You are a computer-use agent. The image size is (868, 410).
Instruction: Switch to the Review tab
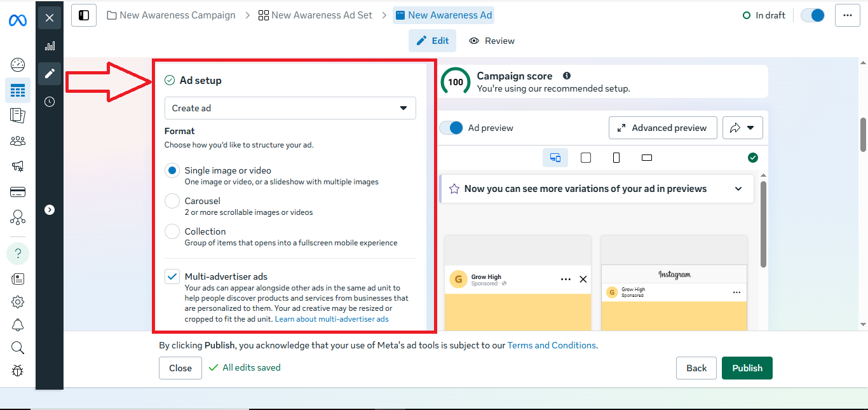492,41
